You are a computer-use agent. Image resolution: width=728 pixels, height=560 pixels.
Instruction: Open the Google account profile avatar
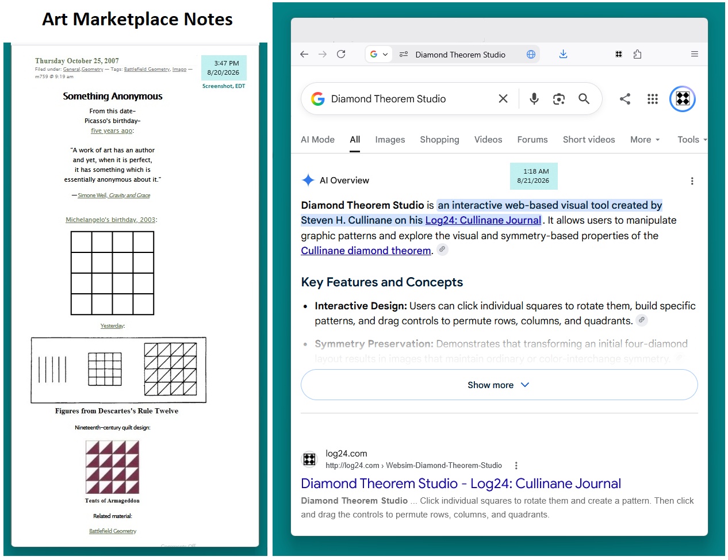tap(683, 99)
